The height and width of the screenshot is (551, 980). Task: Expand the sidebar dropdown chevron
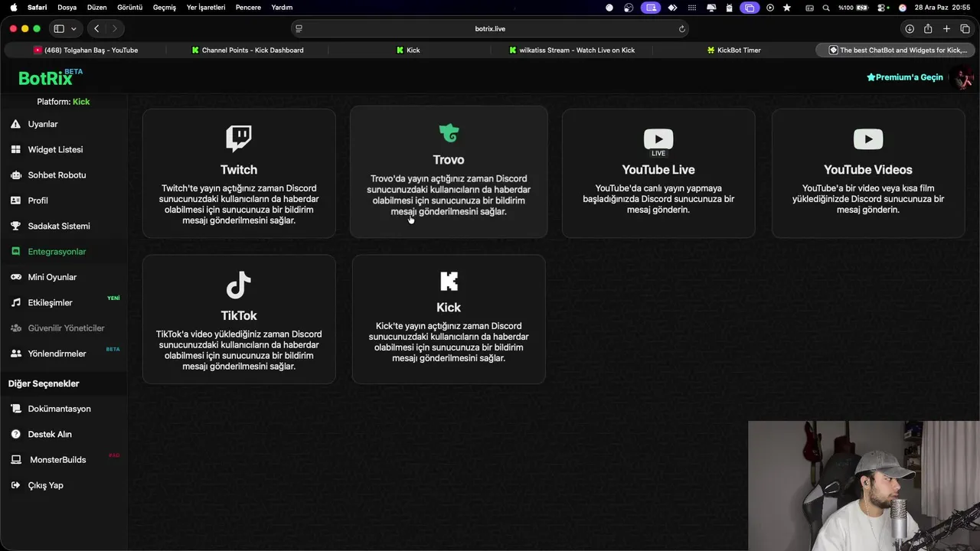coord(73,28)
